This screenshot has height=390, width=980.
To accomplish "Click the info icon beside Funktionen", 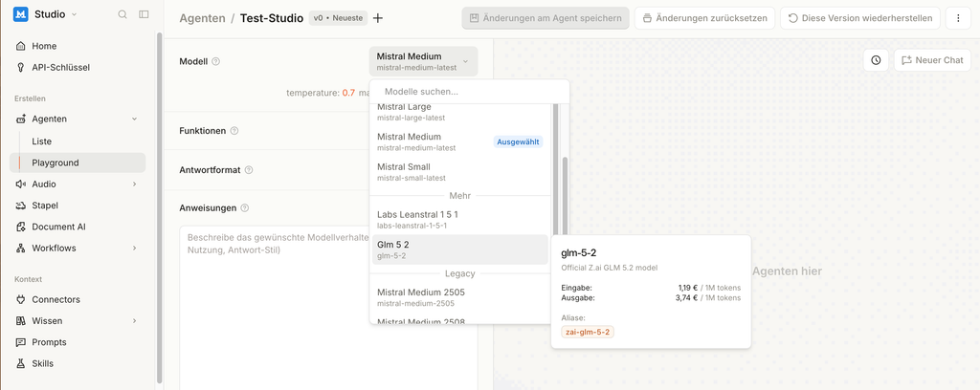I will [x=234, y=131].
